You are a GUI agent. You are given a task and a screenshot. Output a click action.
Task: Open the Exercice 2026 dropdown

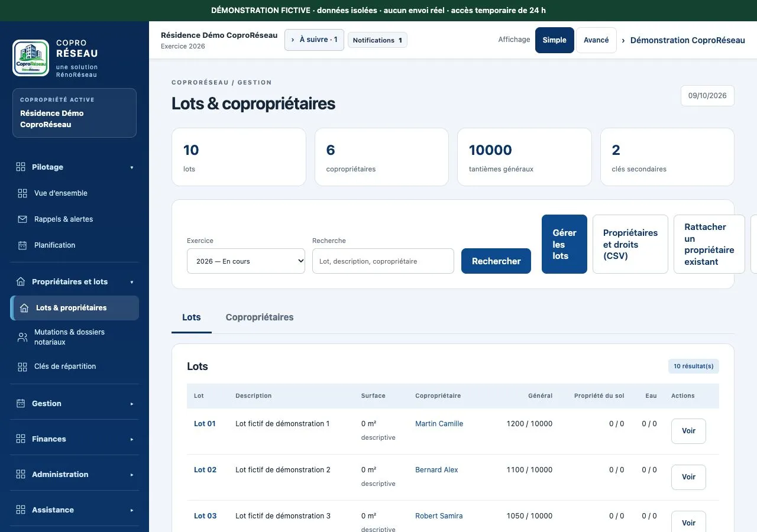click(246, 261)
